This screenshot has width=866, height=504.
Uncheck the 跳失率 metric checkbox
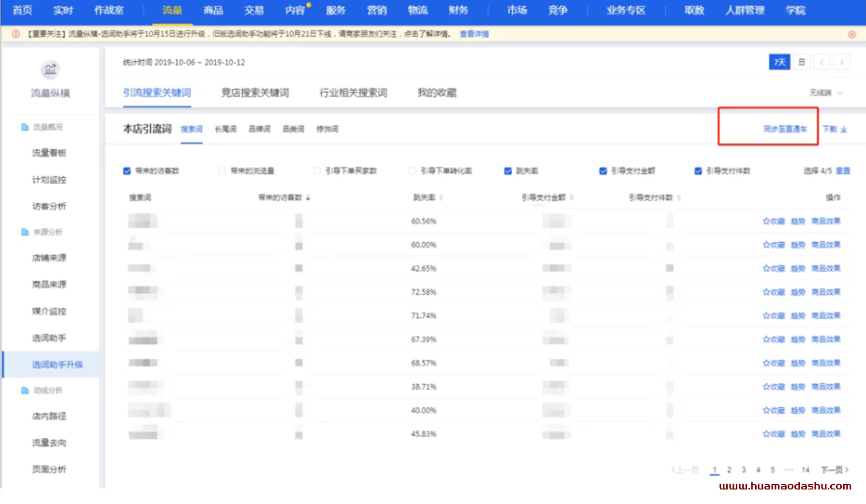click(x=508, y=171)
